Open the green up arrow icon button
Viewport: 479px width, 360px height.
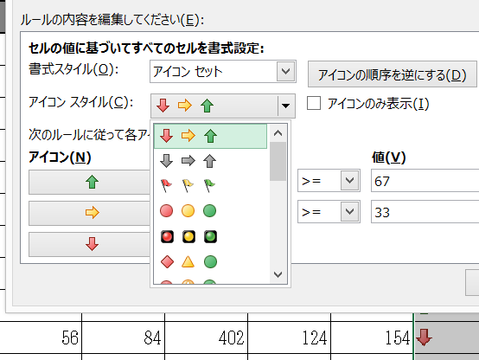point(89,182)
